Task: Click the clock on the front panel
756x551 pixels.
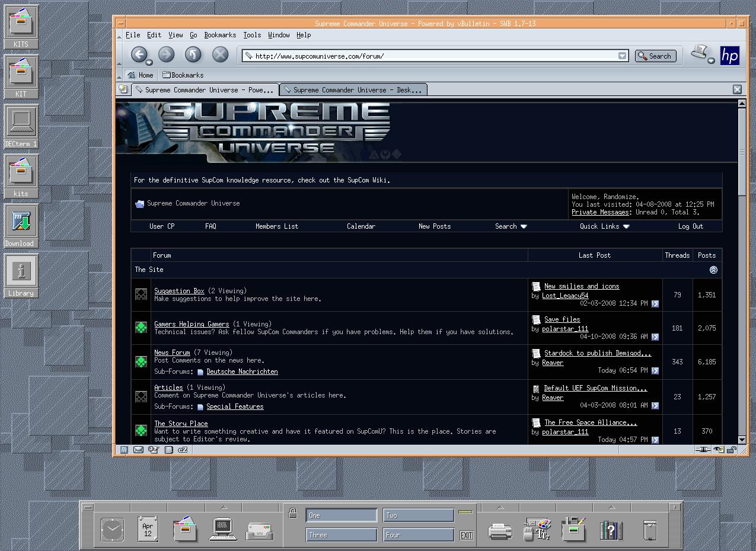Action: click(x=113, y=530)
